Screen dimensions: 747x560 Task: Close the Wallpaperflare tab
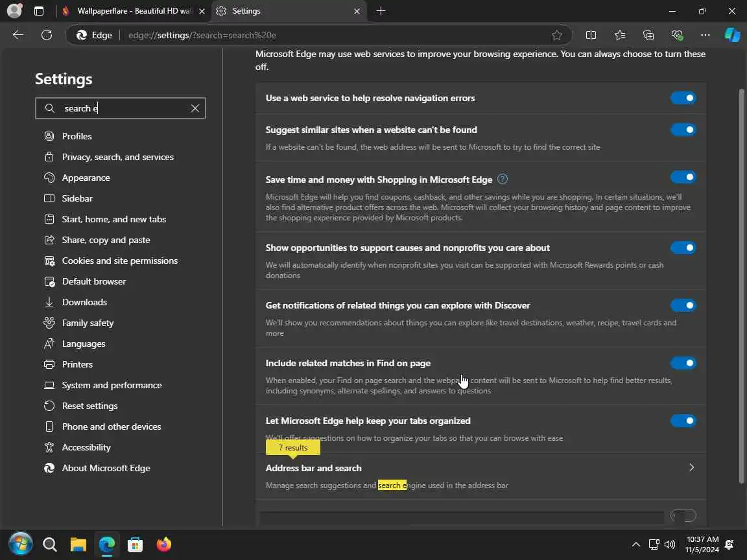click(202, 11)
